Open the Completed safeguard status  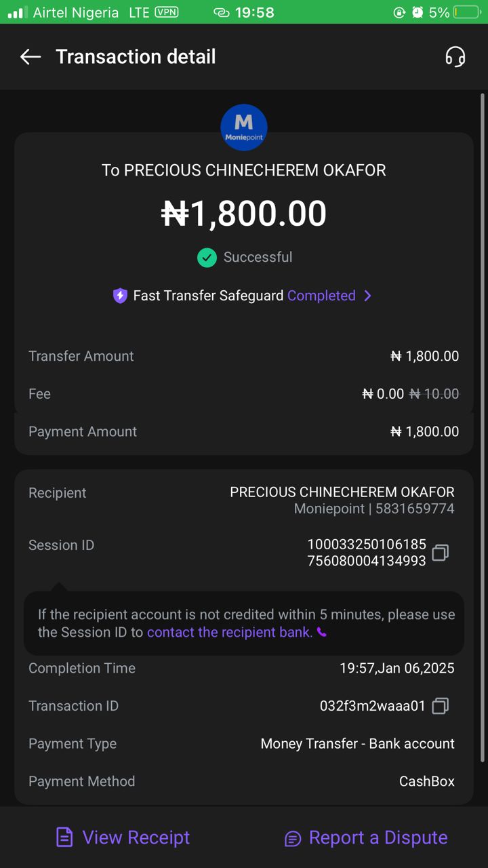[321, 296]
